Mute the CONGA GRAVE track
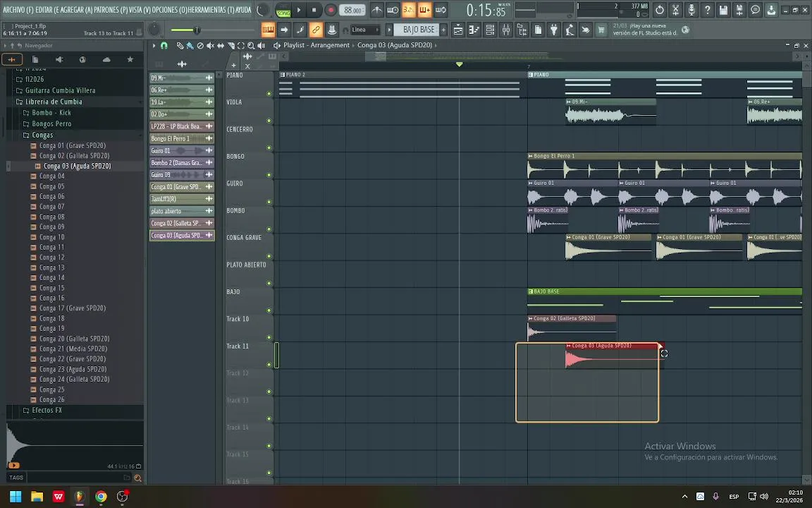The height and width of the screenshot is (508, 812). (269, 256)
